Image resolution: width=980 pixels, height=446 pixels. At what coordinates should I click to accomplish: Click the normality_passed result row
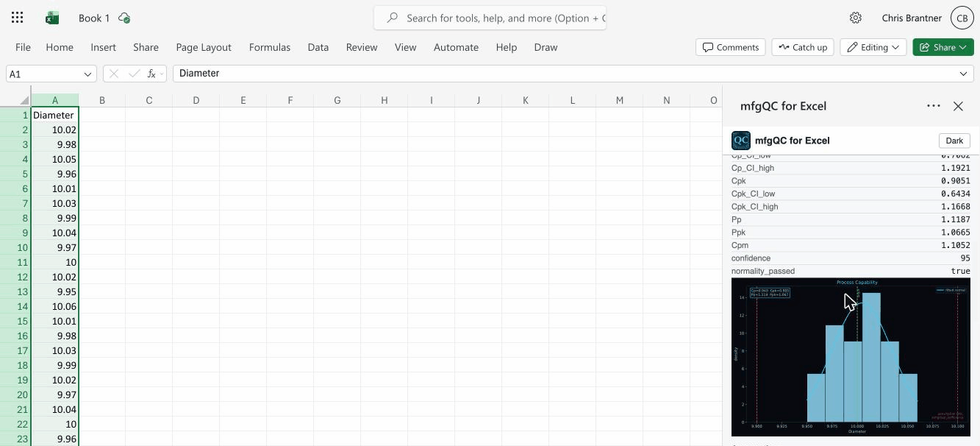pos(851,271)
